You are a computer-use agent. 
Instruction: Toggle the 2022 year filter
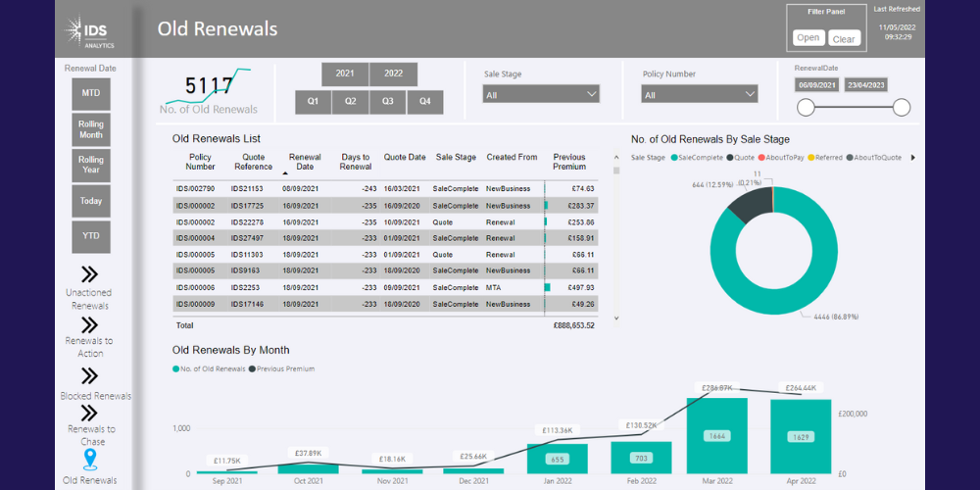393,73
